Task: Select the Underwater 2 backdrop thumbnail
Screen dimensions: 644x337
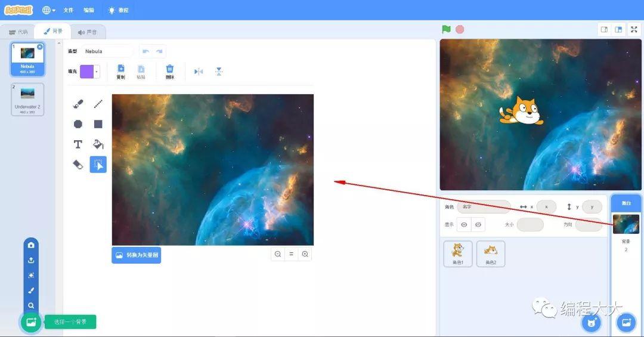Action: pos(27,99)
